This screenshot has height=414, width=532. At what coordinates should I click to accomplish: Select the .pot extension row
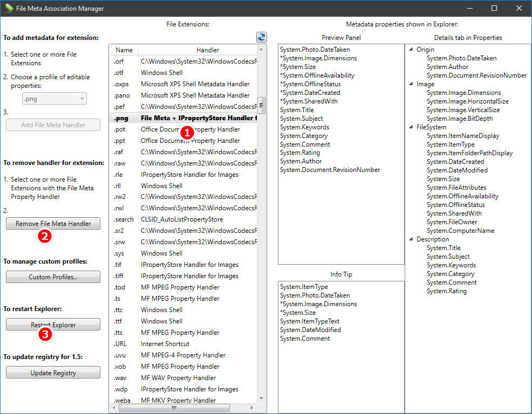pos(183,129)
